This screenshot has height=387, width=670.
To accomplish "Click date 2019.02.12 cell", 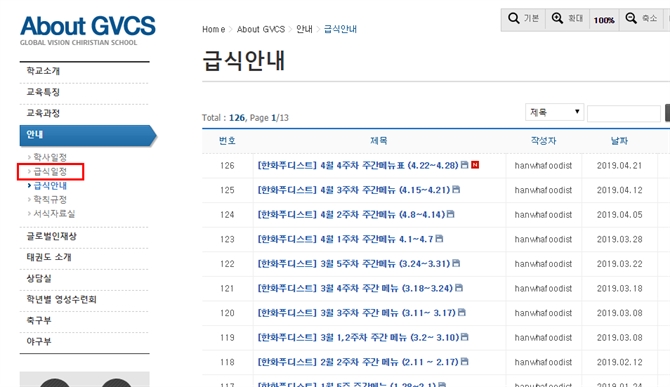I will pyautogui.click(x=619, y=362).
